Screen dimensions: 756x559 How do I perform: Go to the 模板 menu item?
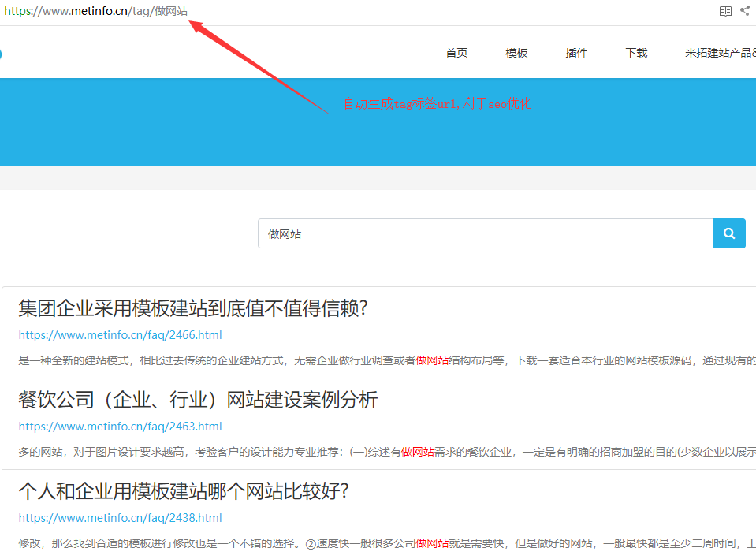[516, 53]
